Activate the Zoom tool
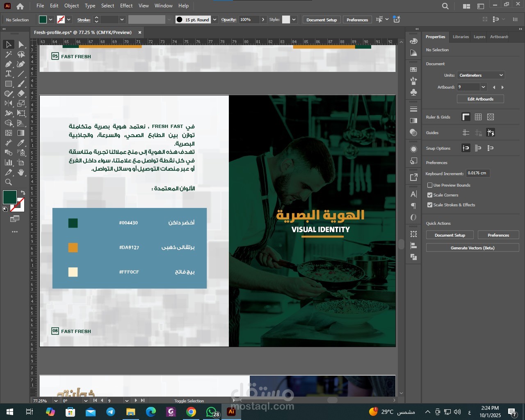The height and width of the screenshot is (420, 525). coord(8,182)
